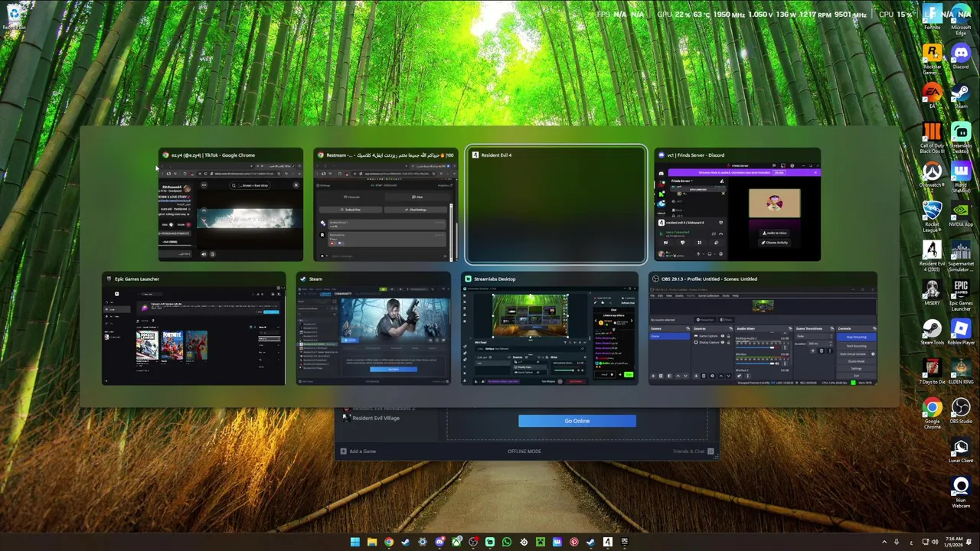Image resolution: width=980 pixels, height=551 pixels.
Task: Select the Iriun Webcam desktop shortcut
Action: [x=961, y=494]
